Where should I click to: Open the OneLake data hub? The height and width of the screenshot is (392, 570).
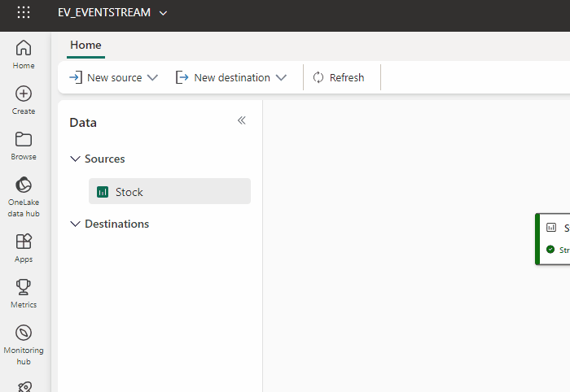24,197
